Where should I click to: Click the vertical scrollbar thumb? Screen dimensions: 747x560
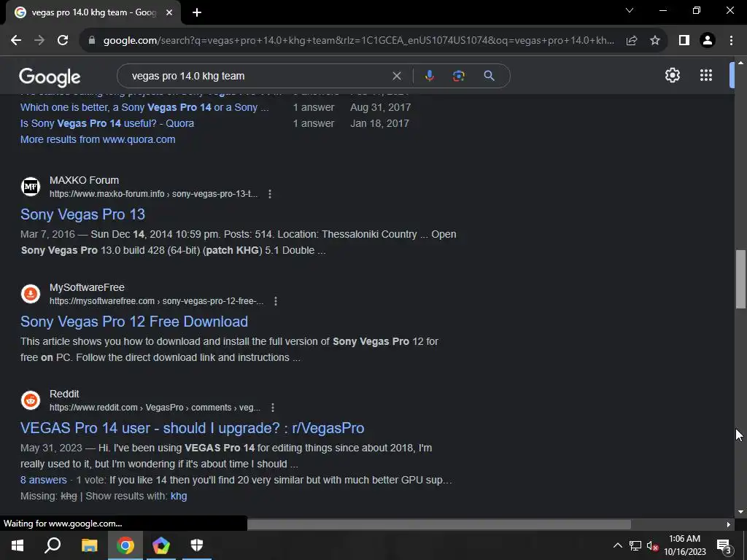pos(740,279)
